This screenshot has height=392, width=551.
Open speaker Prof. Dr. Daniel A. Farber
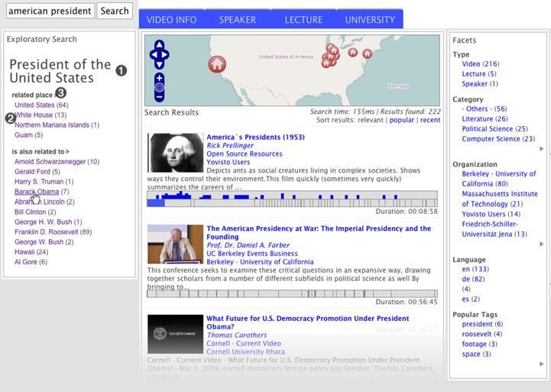(x=248, y=245)
